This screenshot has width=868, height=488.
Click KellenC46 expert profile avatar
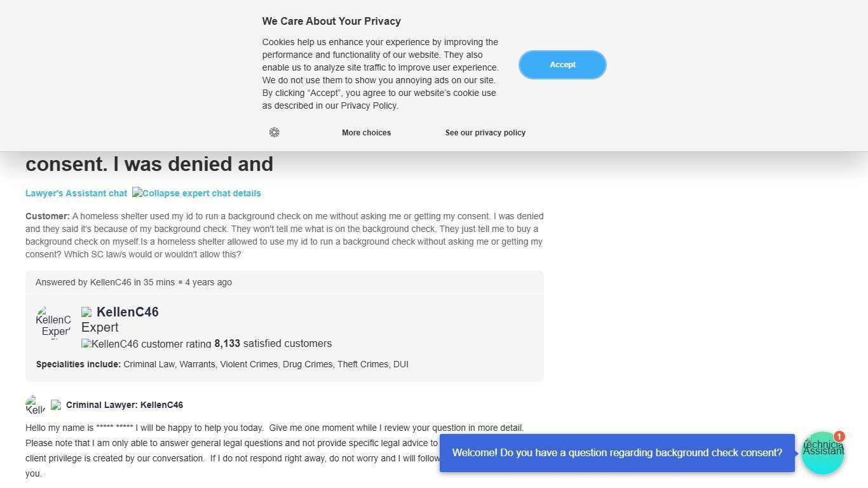(54, 323)
